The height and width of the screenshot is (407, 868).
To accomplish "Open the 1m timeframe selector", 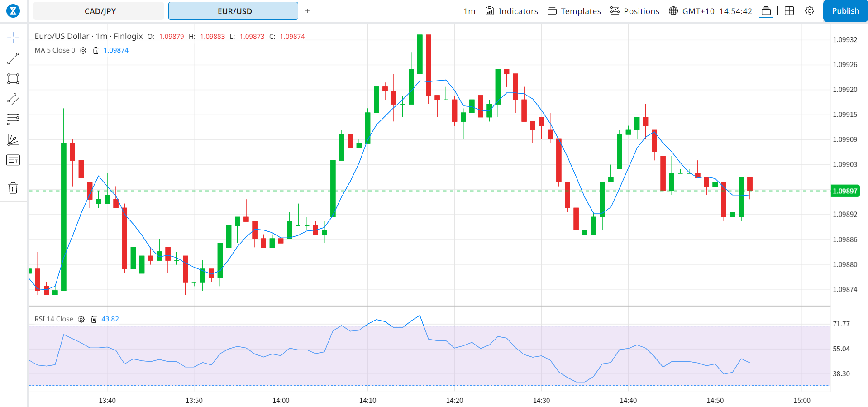I will coord(469,11).
